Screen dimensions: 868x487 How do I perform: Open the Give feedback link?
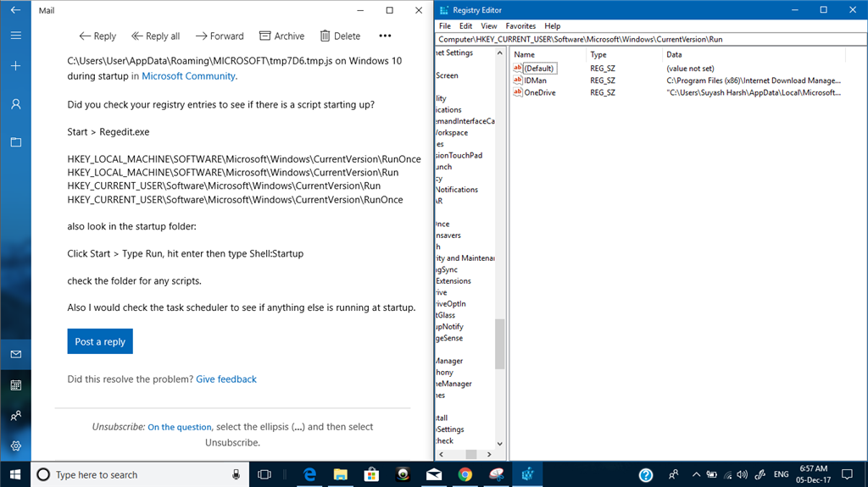coord(226,379)
